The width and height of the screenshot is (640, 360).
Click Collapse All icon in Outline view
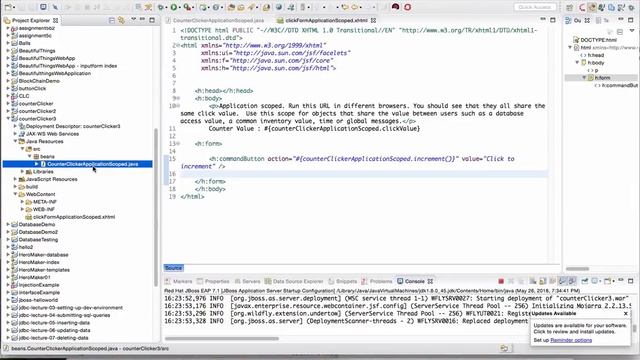[620, 31]
